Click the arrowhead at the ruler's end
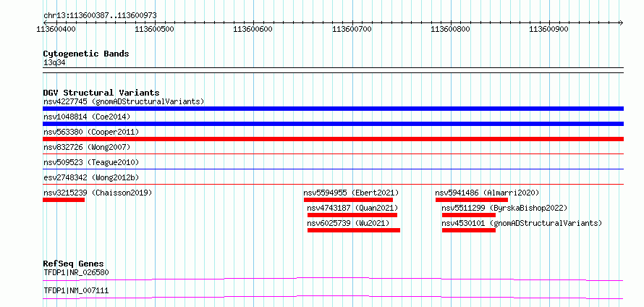 click(622, 22)
